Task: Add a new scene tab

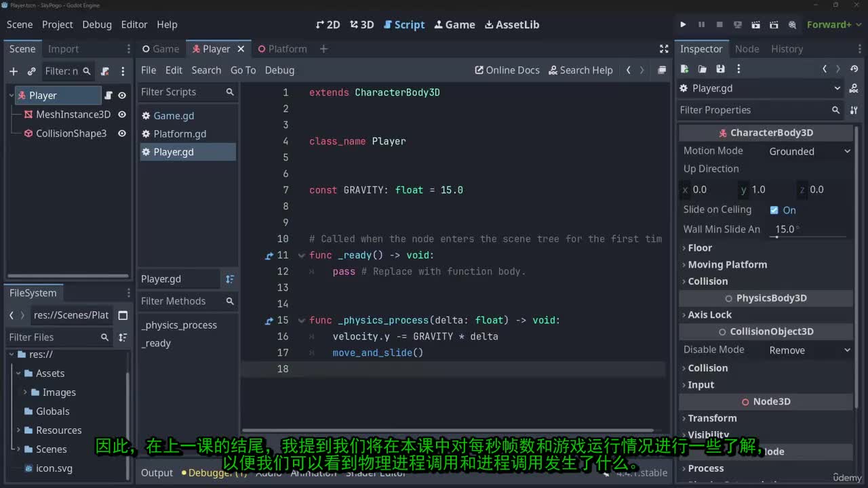Action: [x=323, y=49]
